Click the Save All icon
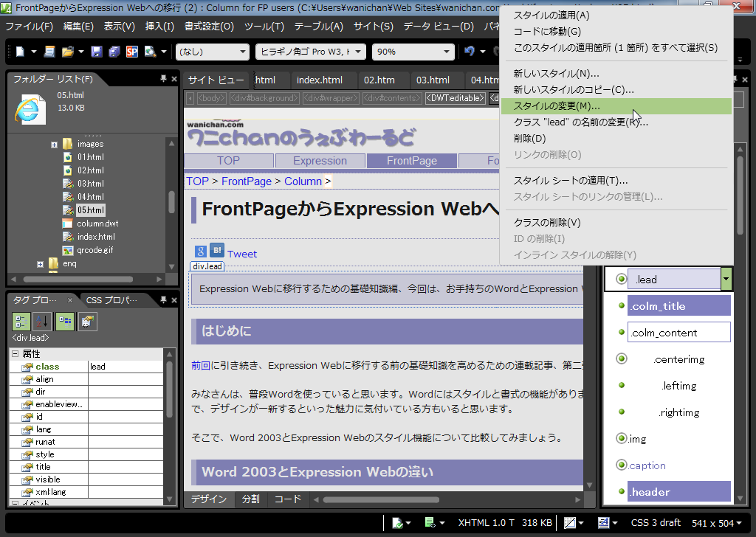 tap(114, 52)
